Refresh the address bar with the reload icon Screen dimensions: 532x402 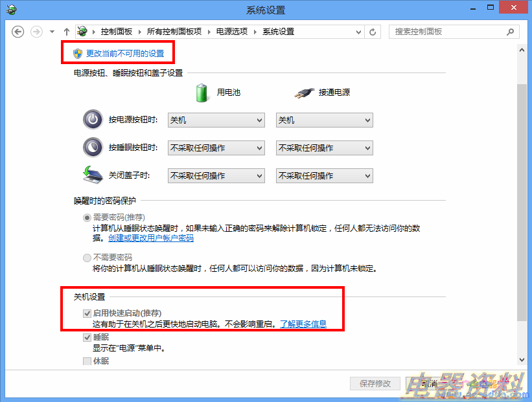click(x=373, y=32)
